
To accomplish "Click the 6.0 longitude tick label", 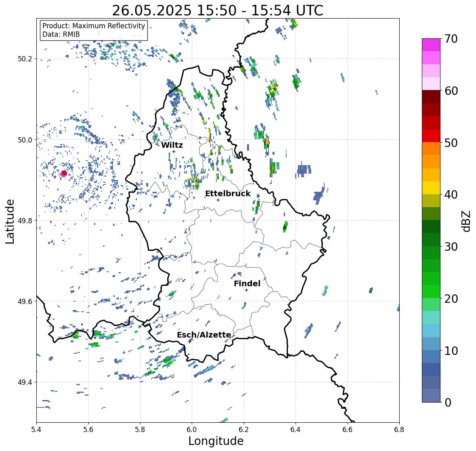I will (192, 430).
